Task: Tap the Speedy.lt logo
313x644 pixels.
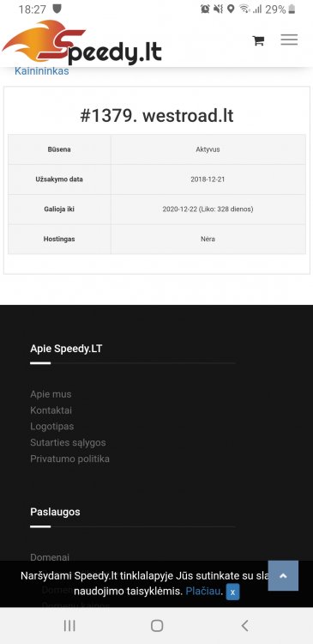Action: pyautogui.click(x=81, y=43)
